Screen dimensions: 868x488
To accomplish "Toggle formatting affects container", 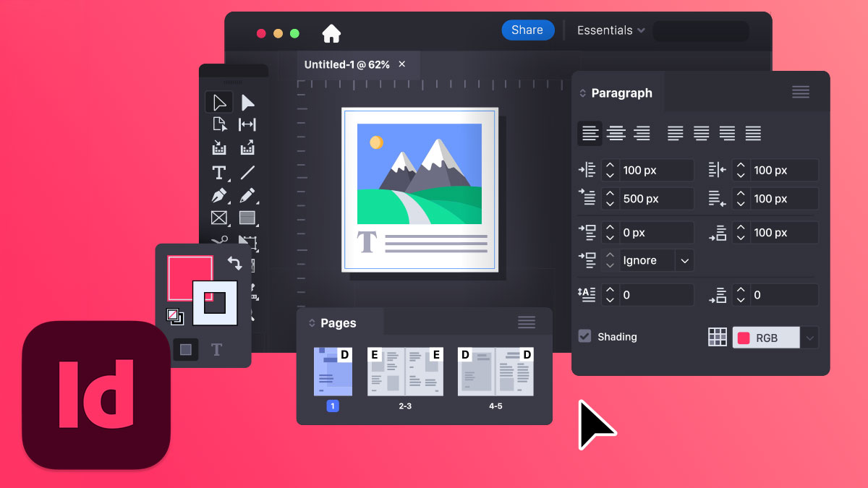I will [x=186, y=350].
